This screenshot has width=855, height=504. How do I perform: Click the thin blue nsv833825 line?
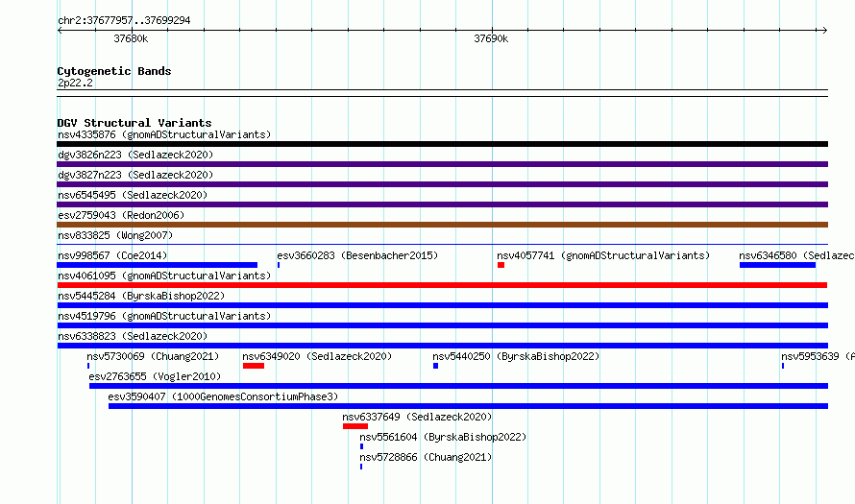click(x=442, y=245)
